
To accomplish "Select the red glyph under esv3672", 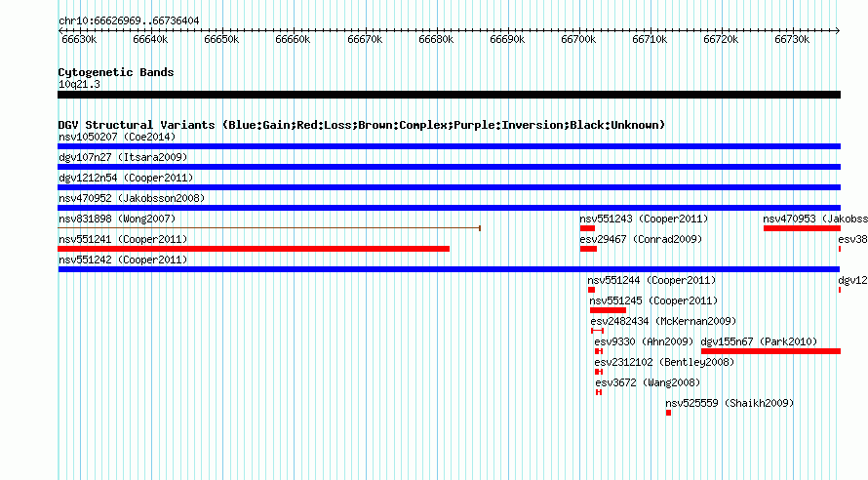I will point(599,392).
